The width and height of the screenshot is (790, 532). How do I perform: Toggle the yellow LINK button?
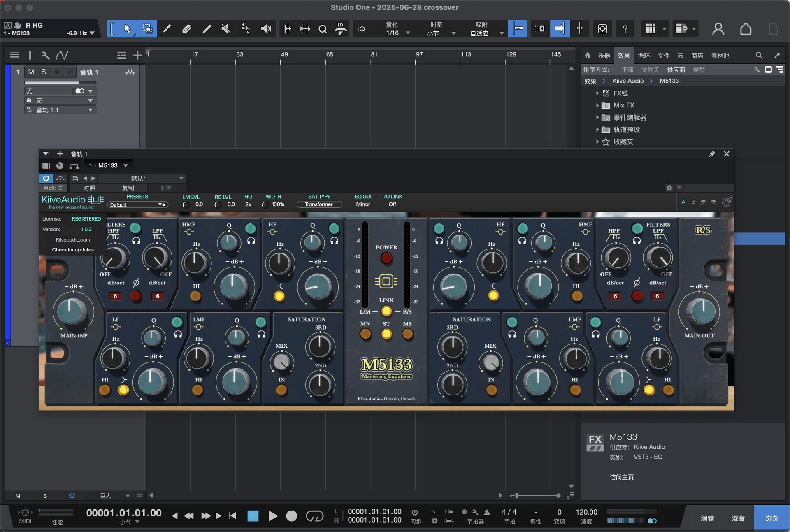386,311
